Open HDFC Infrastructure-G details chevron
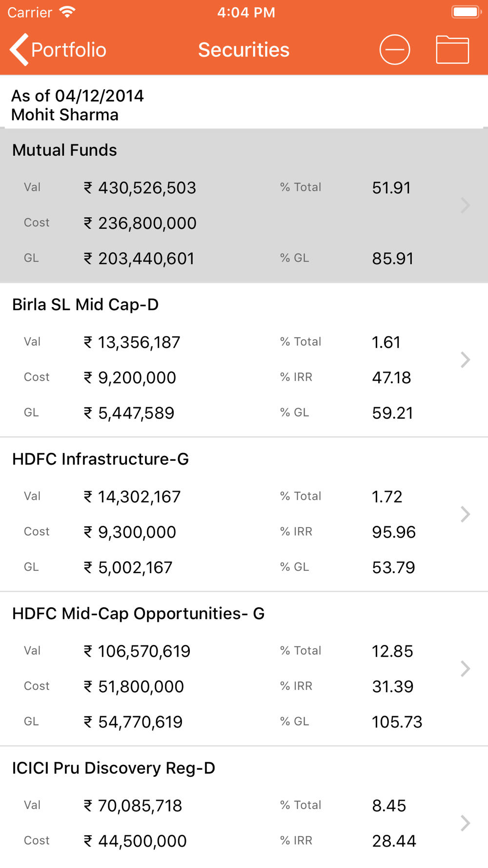 point(465,514)
